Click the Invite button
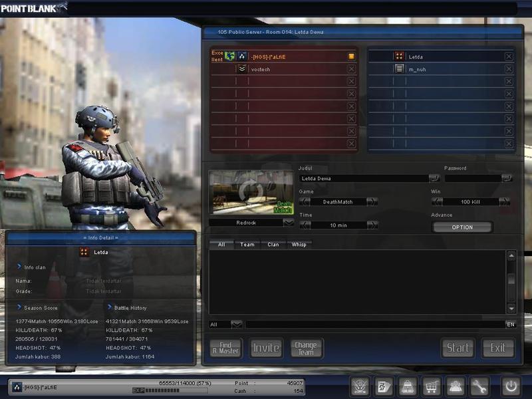 (267, 348)
